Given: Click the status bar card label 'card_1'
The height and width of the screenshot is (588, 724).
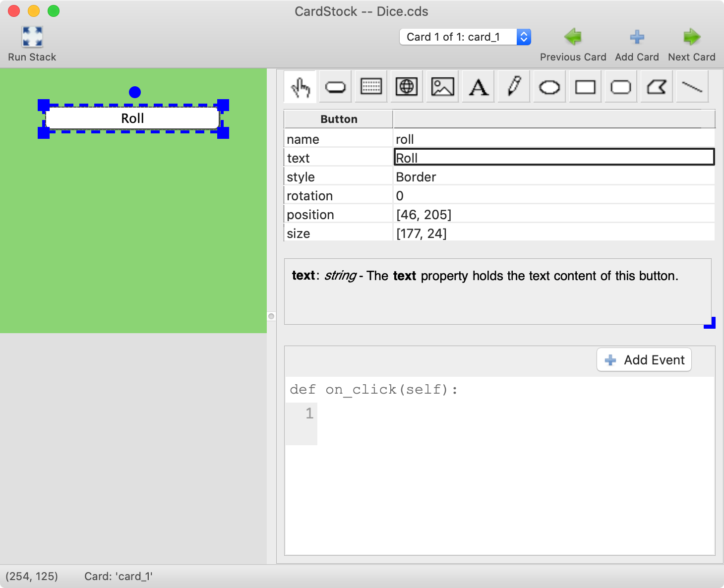Looking at the screenshot, I should pyautogui.click(x=119, y=576).
